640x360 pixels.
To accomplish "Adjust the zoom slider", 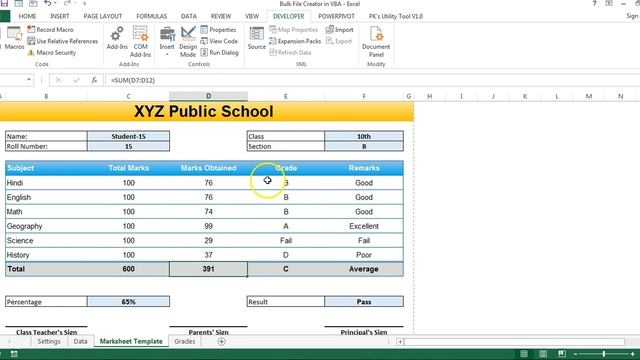I will click(604, 353).
